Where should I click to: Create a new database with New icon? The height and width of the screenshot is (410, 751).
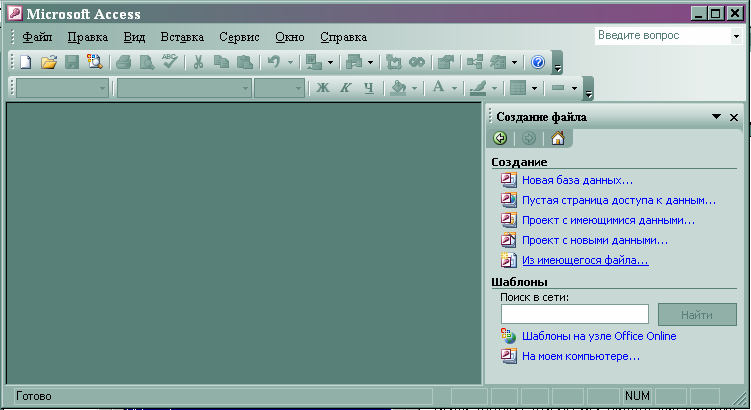tap(25, 62)
